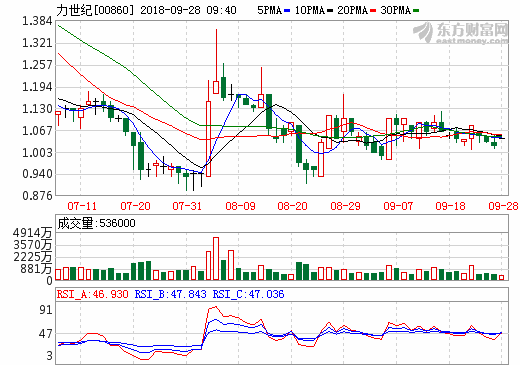Select the 09-18 date label
The height and width of the screenshot is (365, 520).
pyautogui.click(x=450, y=206)
